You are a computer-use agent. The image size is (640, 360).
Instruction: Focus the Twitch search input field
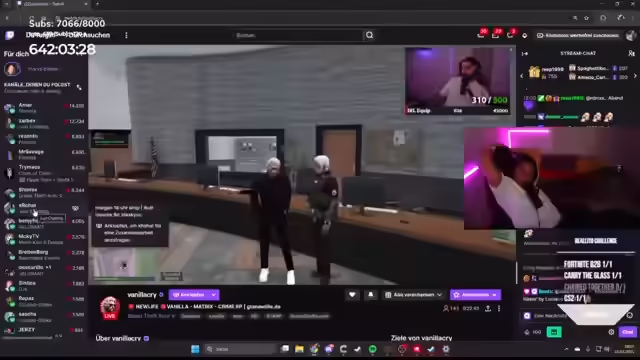tap(298, 36)
